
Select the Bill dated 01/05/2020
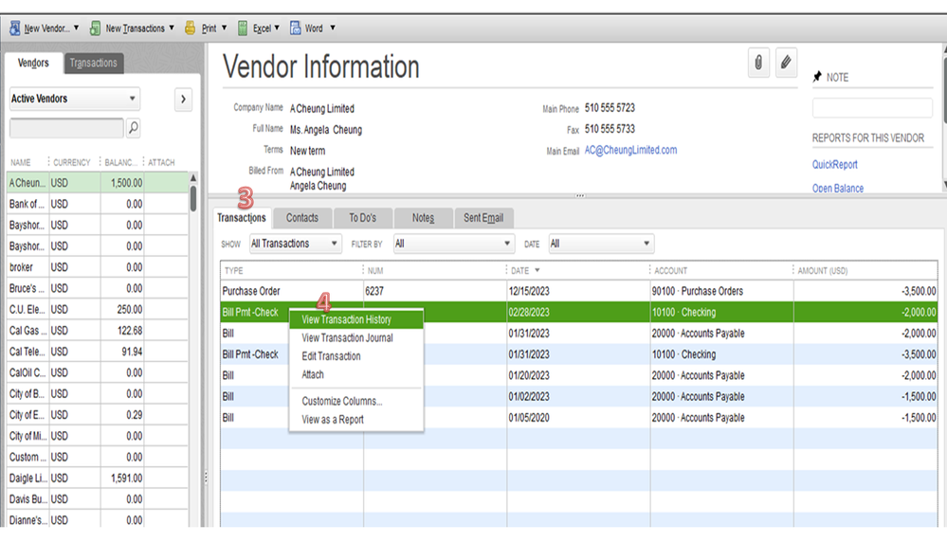pyautogui.click(x=579, y=418)
